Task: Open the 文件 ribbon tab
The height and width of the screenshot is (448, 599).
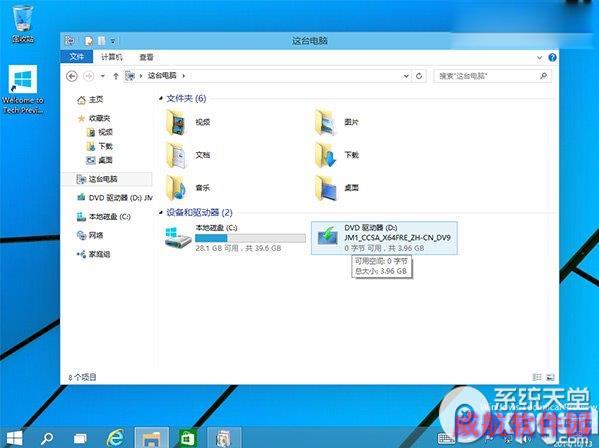Action: (x=77, y=57)
